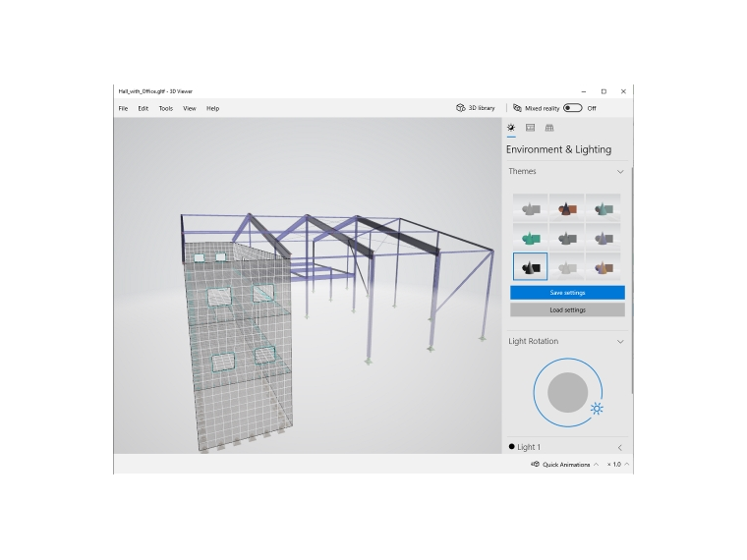Click the gray center of light rotation dial
The width and height of the screenshot is (747, 560).
click(567, 392)
